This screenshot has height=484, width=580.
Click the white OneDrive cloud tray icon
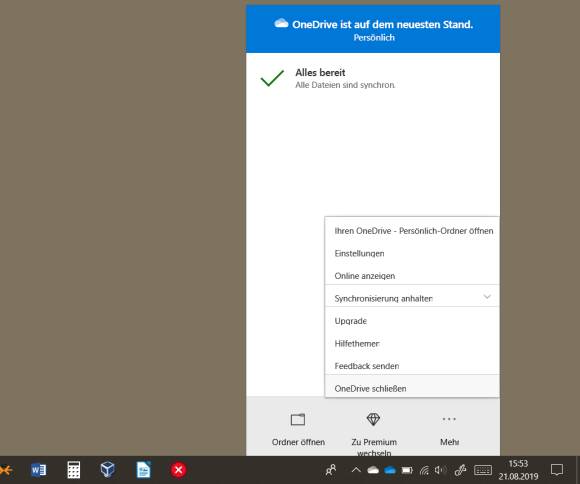[373, 470]
